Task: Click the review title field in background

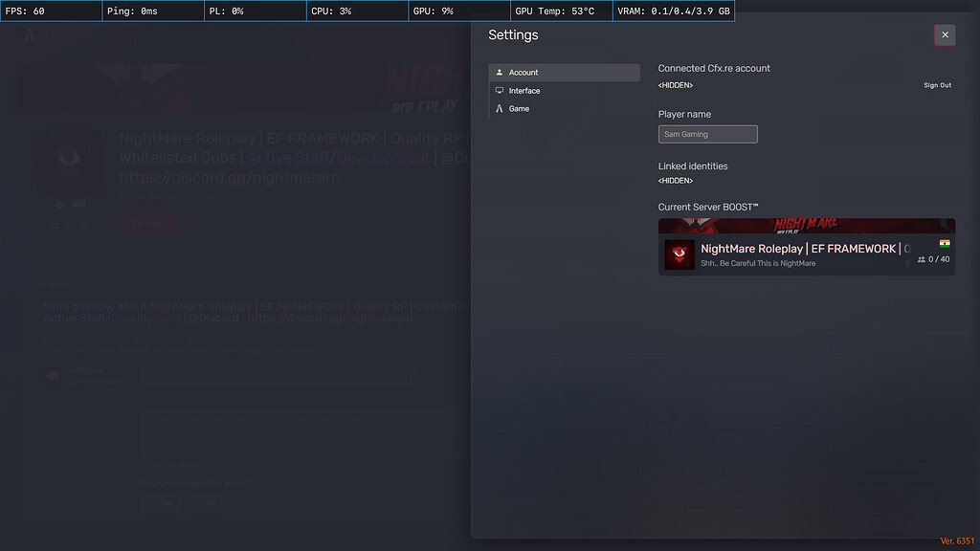Action: 278,377
